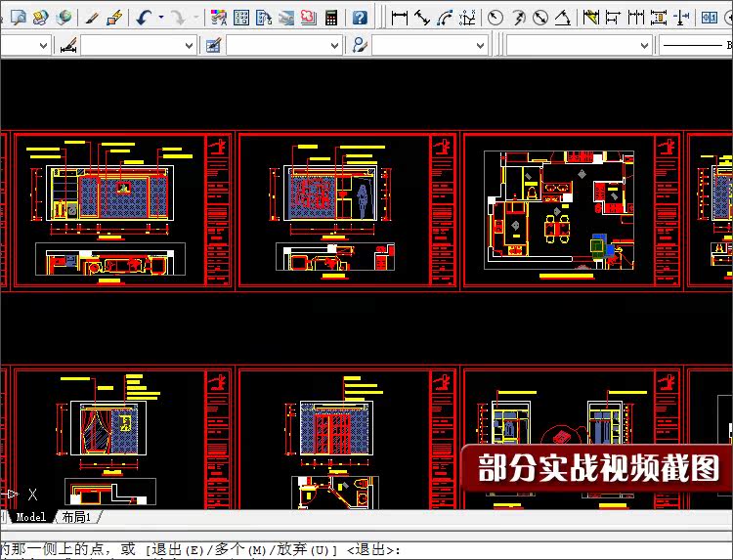Click in the command line prompt area
The height and width of the screenshot is (560, 733).
(x=366, y=550)
